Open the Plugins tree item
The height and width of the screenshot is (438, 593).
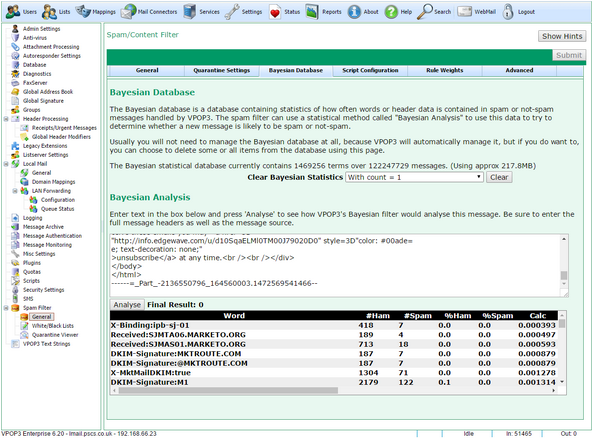coord(31,263)
